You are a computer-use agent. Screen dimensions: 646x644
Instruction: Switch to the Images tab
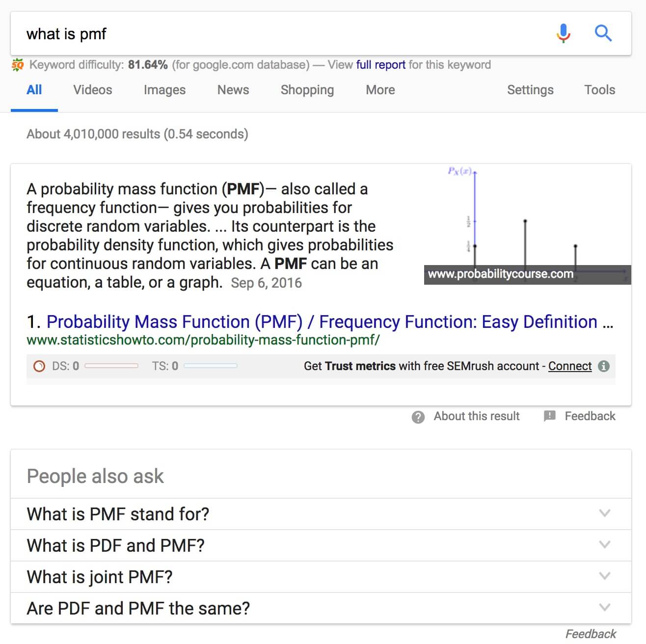164,90
